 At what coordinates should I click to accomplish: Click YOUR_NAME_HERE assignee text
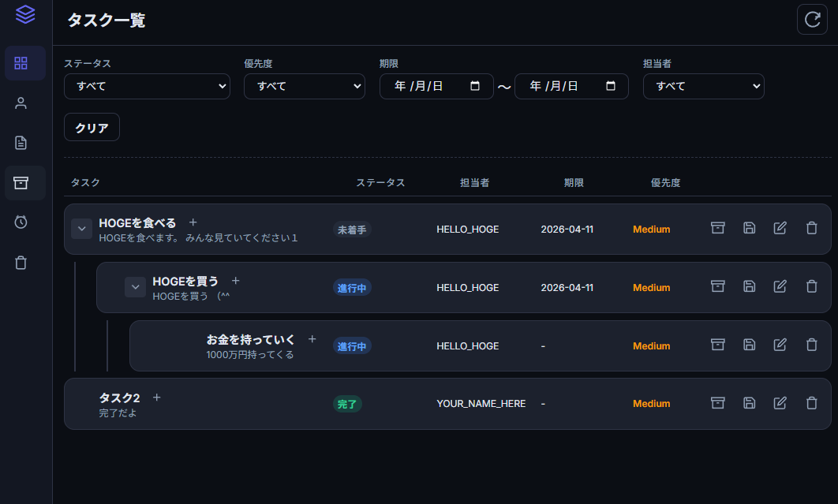(481, 404)
